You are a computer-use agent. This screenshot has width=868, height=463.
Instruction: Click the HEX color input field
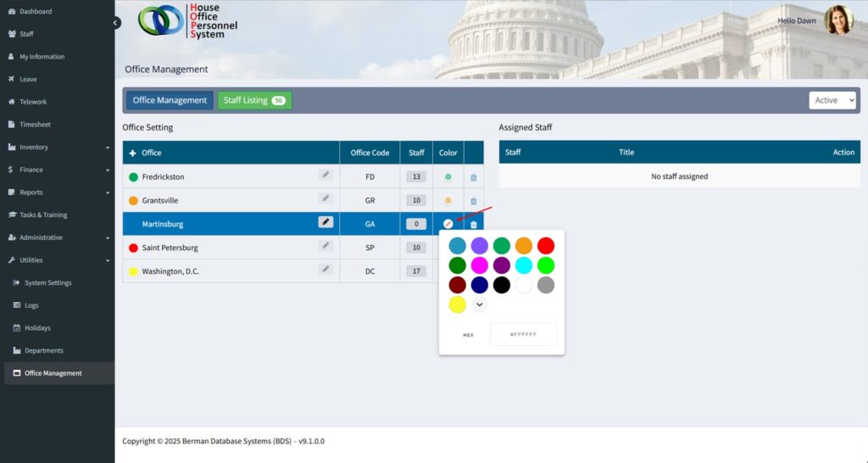[x=523, y=335]
